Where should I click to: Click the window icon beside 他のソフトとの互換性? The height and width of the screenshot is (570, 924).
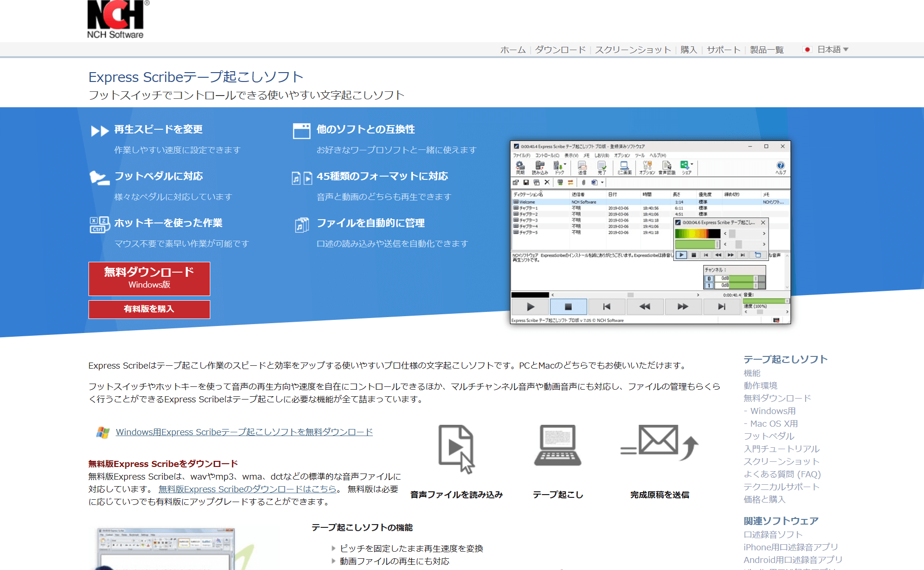click(302, 131)
